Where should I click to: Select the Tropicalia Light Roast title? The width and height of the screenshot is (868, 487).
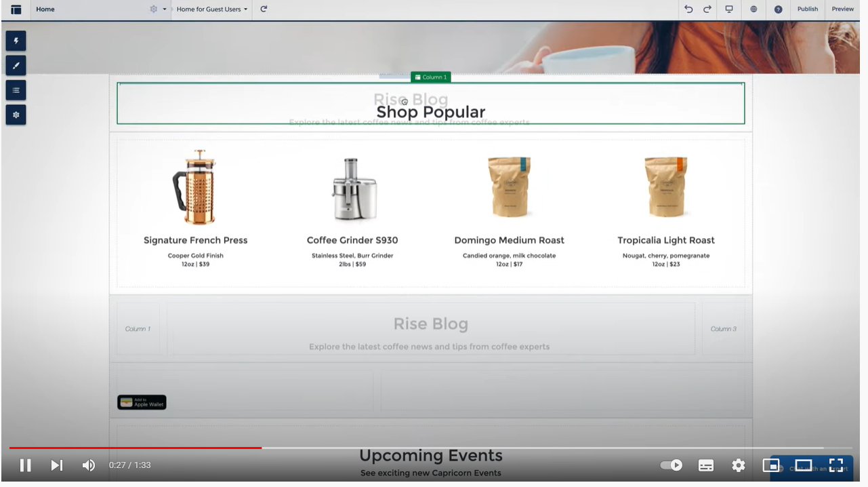[x=666, y=240]
